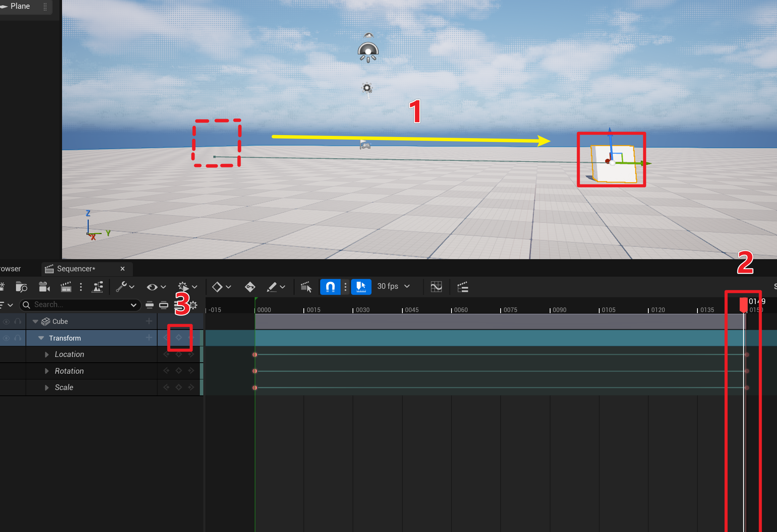Open the eye View Options menu
This screenshot has height=532, width=777.
152,287
